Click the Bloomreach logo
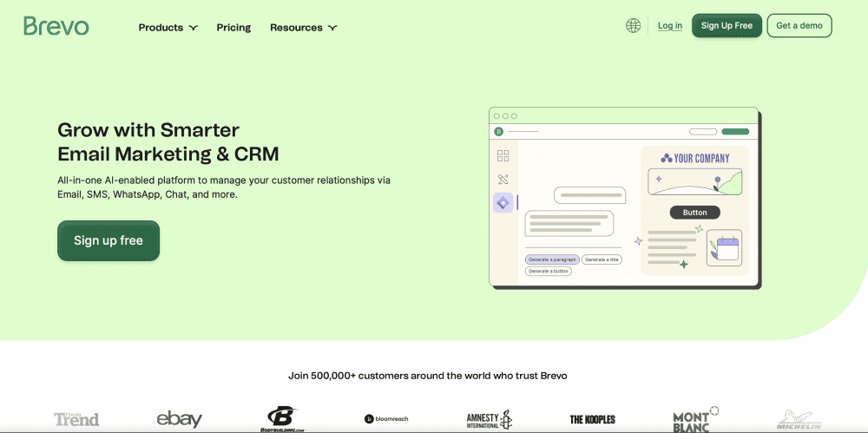The image size is (868, 433). [x=386, y=419]
